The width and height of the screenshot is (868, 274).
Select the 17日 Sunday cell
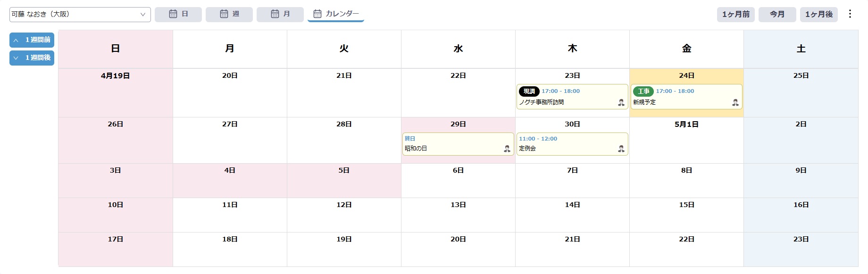point(116,249)
